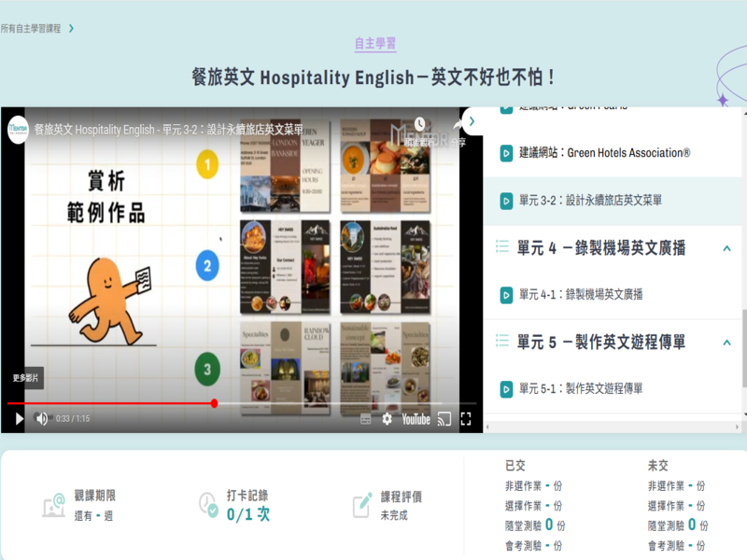Open the channel avatar in video header
747x560 pixels.
pos(18,129)
